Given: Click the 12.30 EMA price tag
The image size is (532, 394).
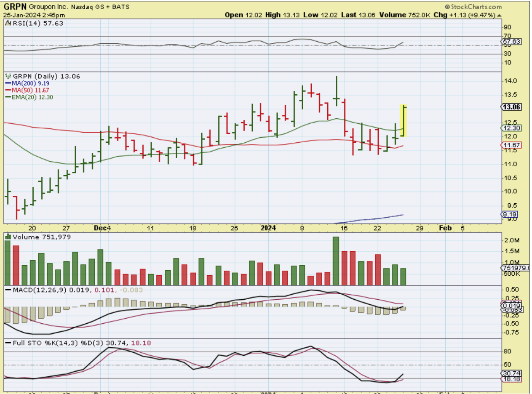Looking at the screenshot, I should [x=511, y=128].
